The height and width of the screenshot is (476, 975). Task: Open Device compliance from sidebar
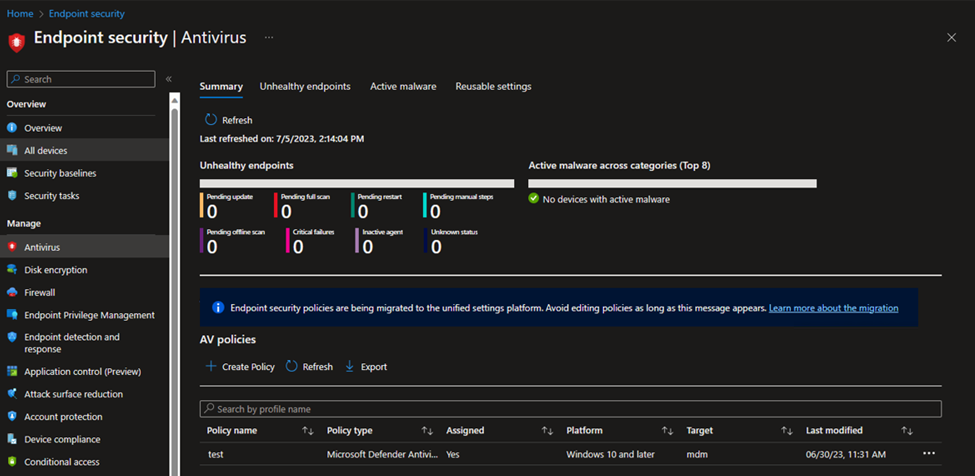(62, 439)
